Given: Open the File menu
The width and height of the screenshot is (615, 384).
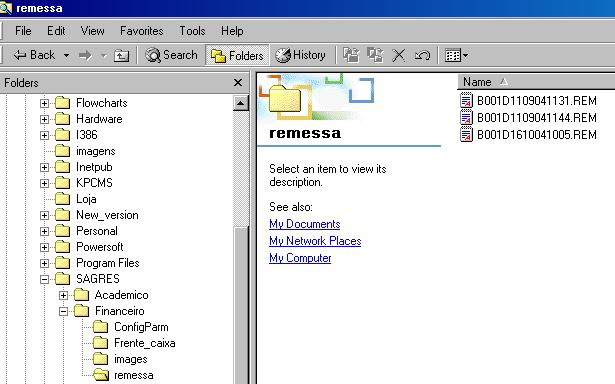Looking at the screenshot, I should click(23, 31).
